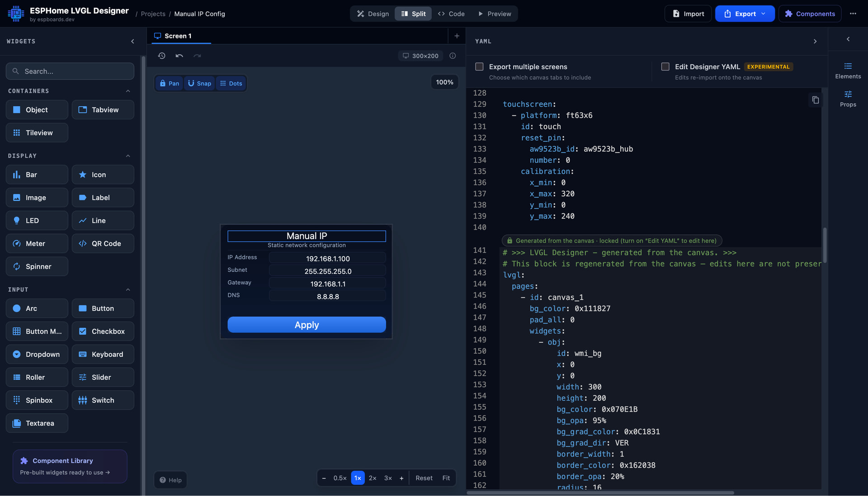Add the LED widget
Screen dimensions: 868x496
(37, 221)
